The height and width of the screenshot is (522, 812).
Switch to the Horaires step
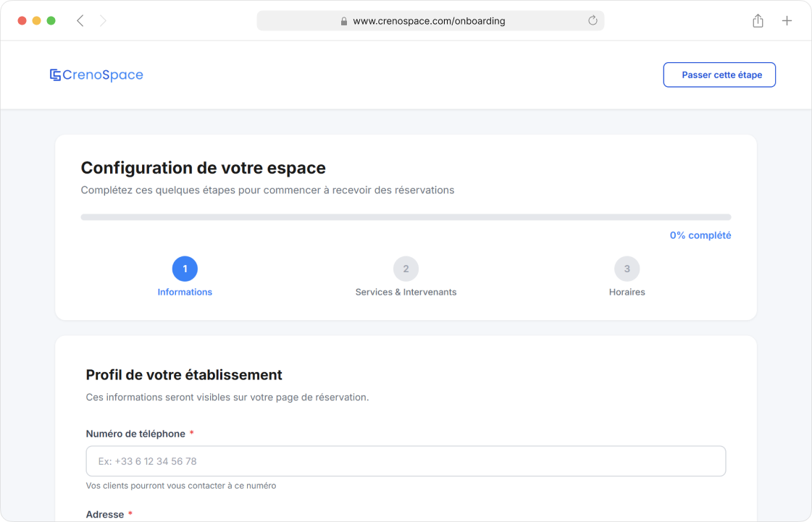[x=627, y=292]
